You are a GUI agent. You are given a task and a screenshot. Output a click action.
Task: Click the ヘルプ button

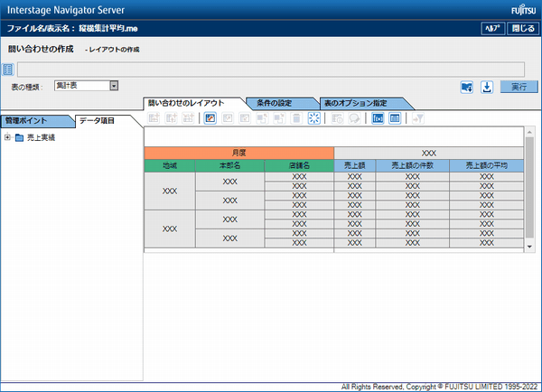[x=493, y=28]
